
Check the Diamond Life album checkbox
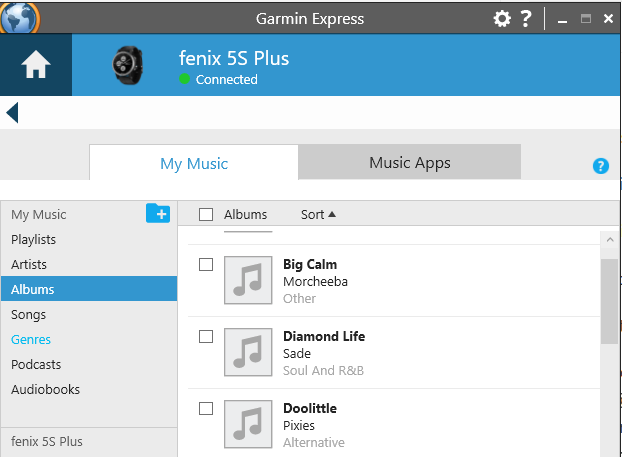206,337
